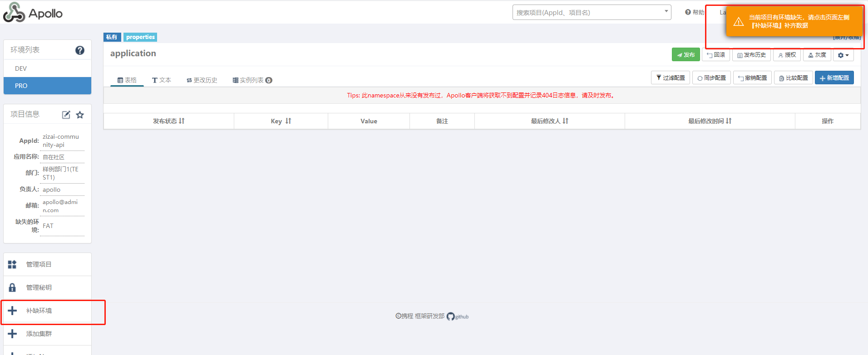Screen dimensions: 868x355
Task: Expand the search project dropdown arrow
Action: point(666,11)
